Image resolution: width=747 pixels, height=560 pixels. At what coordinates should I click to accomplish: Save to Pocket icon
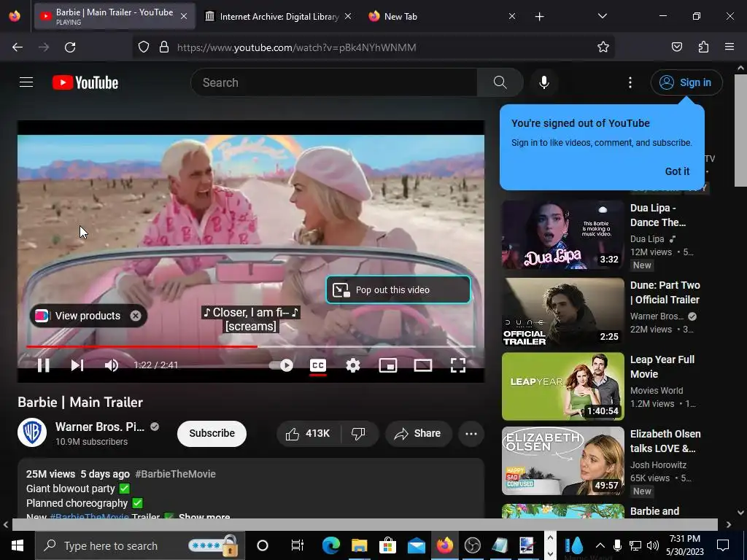point(677,47)
